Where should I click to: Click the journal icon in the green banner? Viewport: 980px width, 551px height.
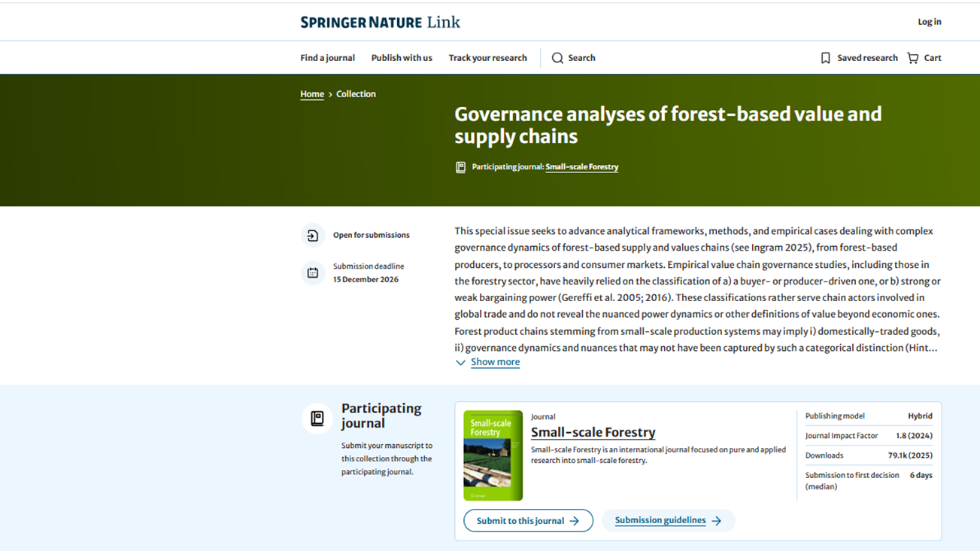(x=460, y=167)
